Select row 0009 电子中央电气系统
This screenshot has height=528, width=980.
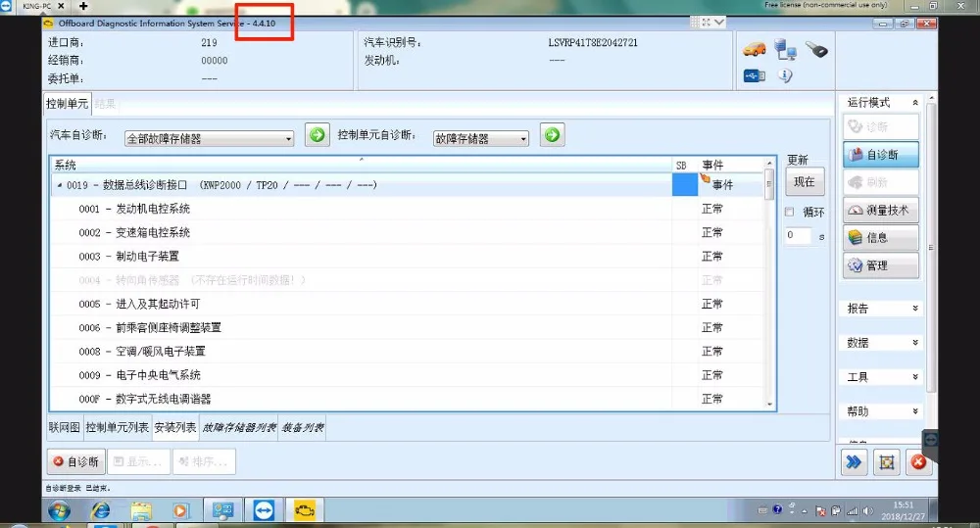point(408,375)
